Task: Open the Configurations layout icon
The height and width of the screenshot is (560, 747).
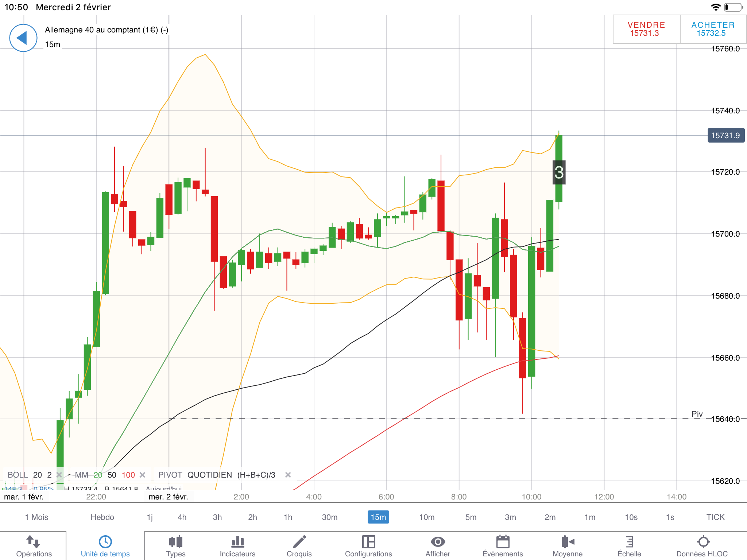Action: pyautogui.click(x=368, y=542)
